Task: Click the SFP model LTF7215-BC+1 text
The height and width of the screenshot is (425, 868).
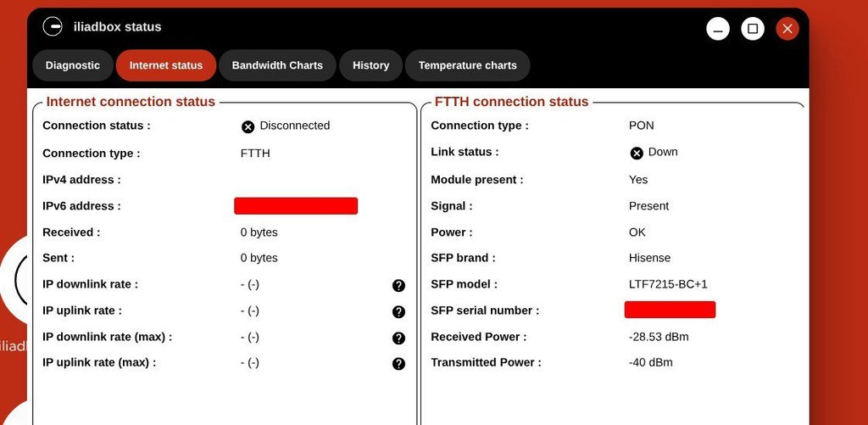Action: (x=668, y=284)
